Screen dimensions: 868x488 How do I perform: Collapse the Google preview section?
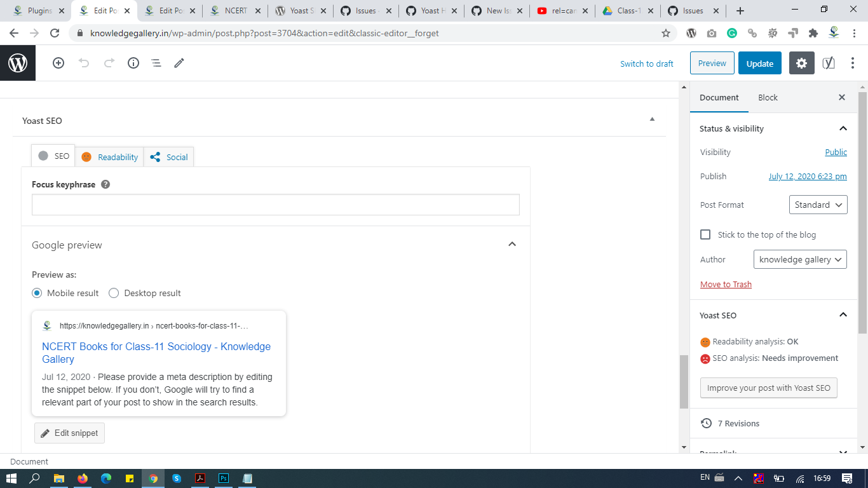pos(512,244)
